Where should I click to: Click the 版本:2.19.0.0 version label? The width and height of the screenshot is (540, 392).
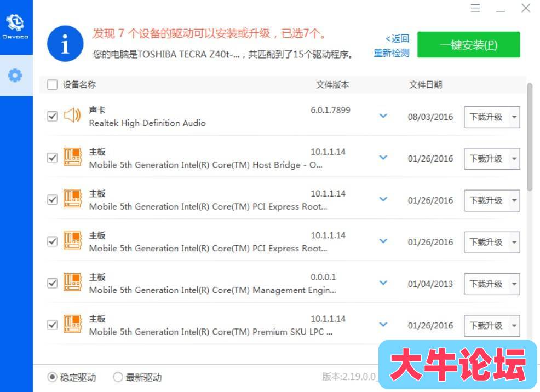[x=349, y=377]
